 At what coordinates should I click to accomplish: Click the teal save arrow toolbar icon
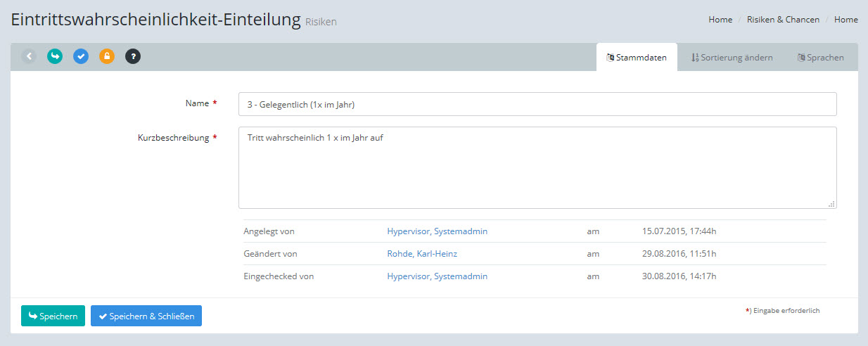pyautogui.click(x=55, y=56)
